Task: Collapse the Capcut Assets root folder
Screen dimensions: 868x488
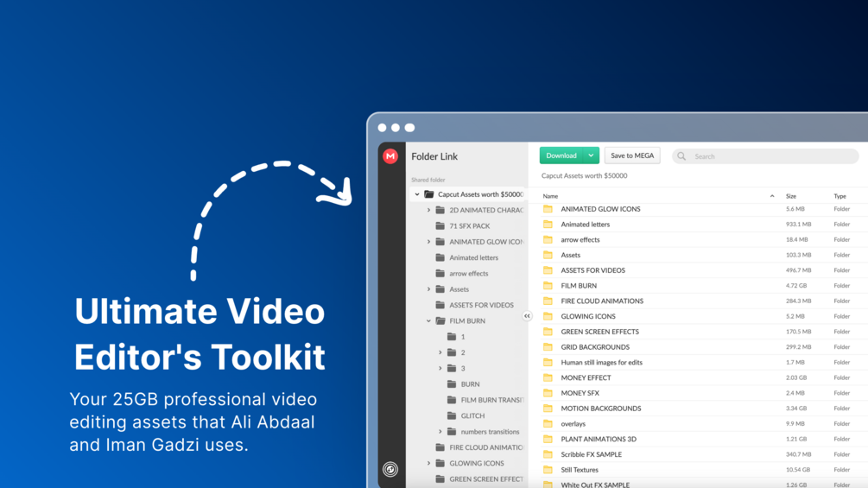Action: [x=417, y=194]
